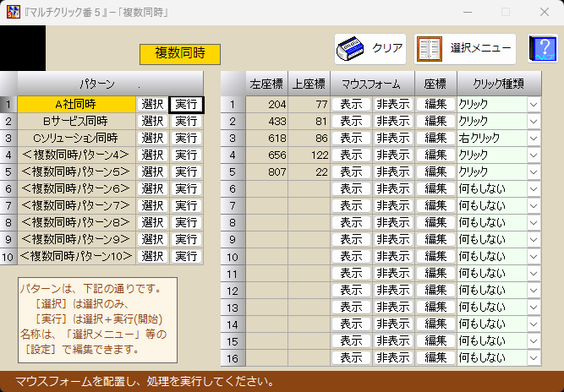Click left coordinate cell with value 656
Image resolution: width=564 pixels, height=392 pixels.
pyautogui.click(x=266, y=155)
